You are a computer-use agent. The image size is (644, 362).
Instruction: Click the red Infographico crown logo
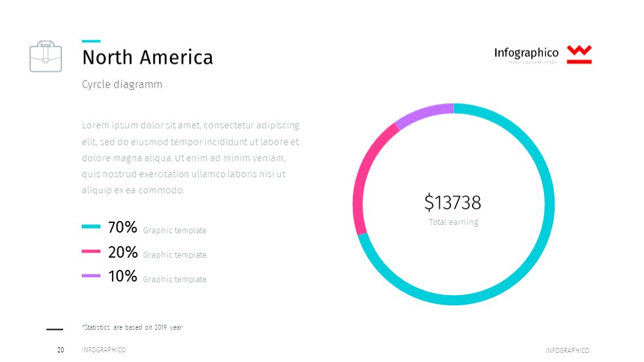click(x=579, y=55)
